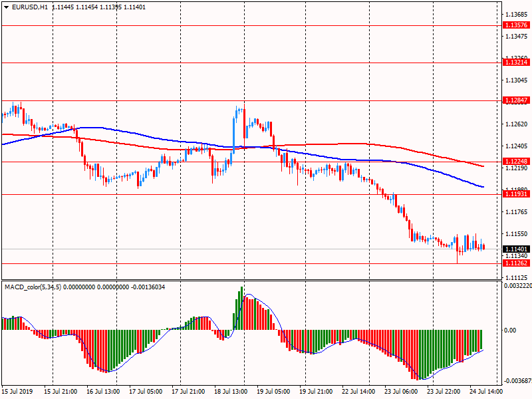The image size is (532, 399).
Task: Click the OHLC values 1.11445 1.11454 header text
Action: [74, 7]
